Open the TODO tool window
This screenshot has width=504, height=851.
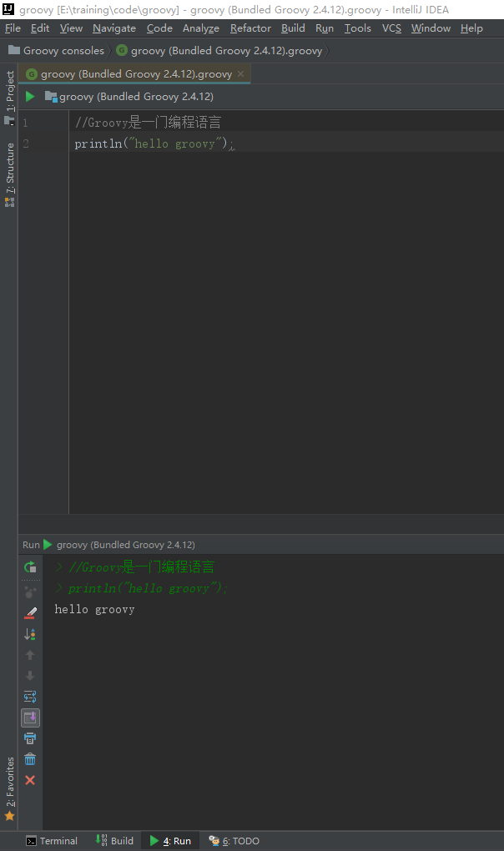[234, 841]
